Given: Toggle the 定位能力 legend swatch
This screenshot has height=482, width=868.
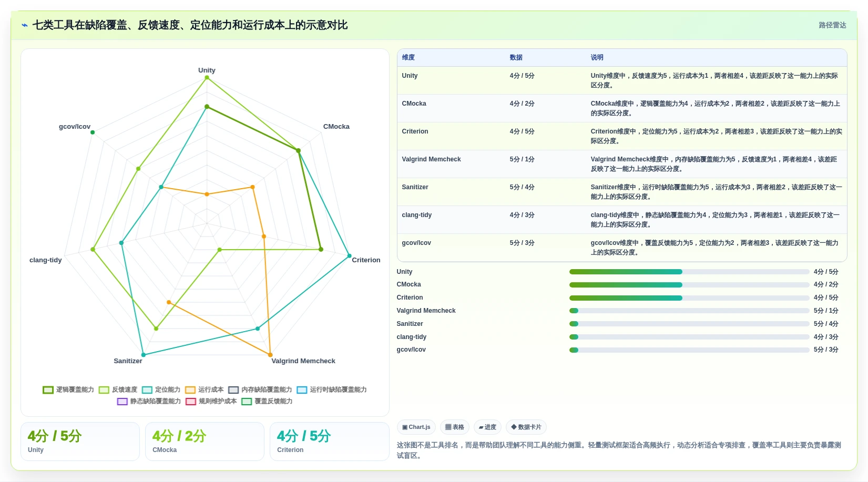Looking at the screenshot, I should tap(147, 389).
